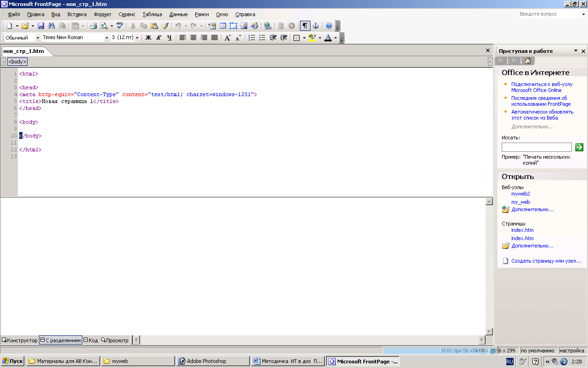
Task: Click the Cut scissors icon
Action: tap(133, 26)
